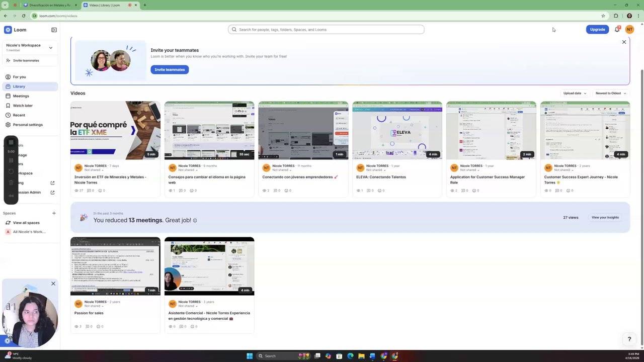644x362 pixels.
Task: Open the help question mark button
Action: (629, 339)
